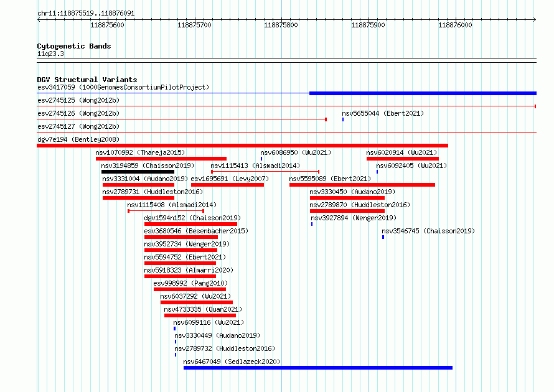Click nsv6099116 (Wu2021) label
554x392 pixels.
[x=209, y=322]
